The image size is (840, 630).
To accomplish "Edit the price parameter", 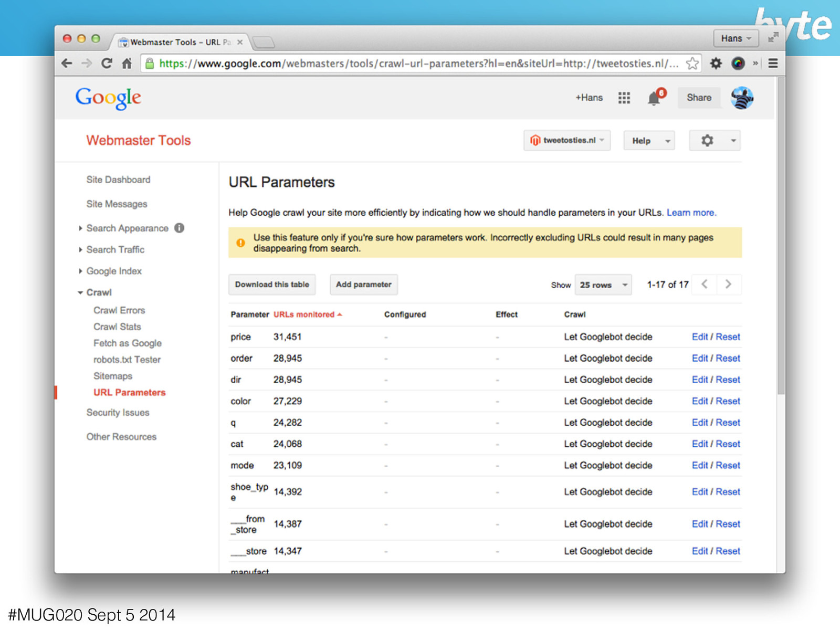I will (x=700, y=337).
